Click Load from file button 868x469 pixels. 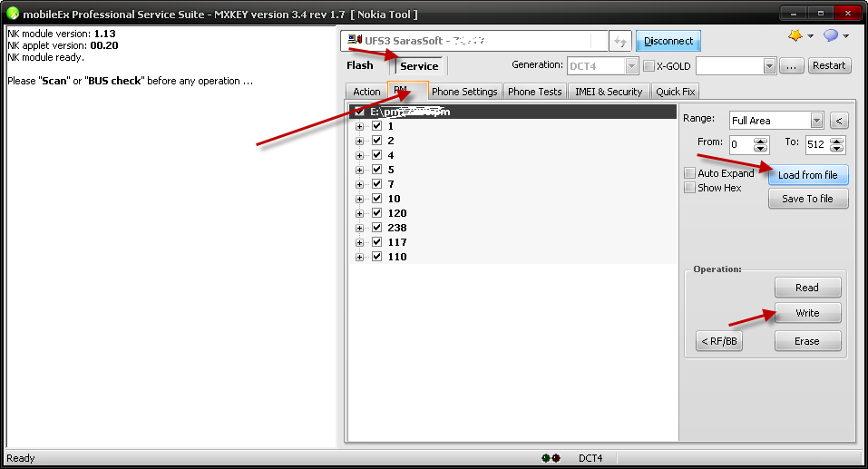pos(807,175)
